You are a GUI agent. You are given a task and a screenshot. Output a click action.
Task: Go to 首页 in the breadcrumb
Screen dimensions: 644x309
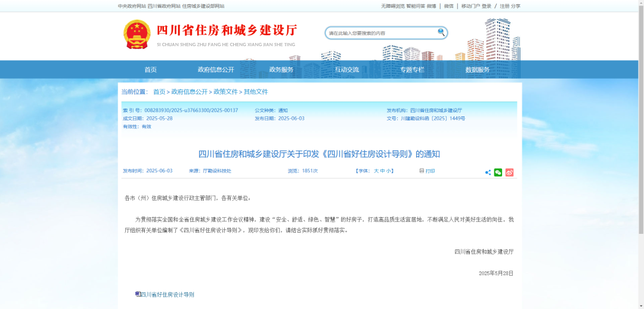159,92
